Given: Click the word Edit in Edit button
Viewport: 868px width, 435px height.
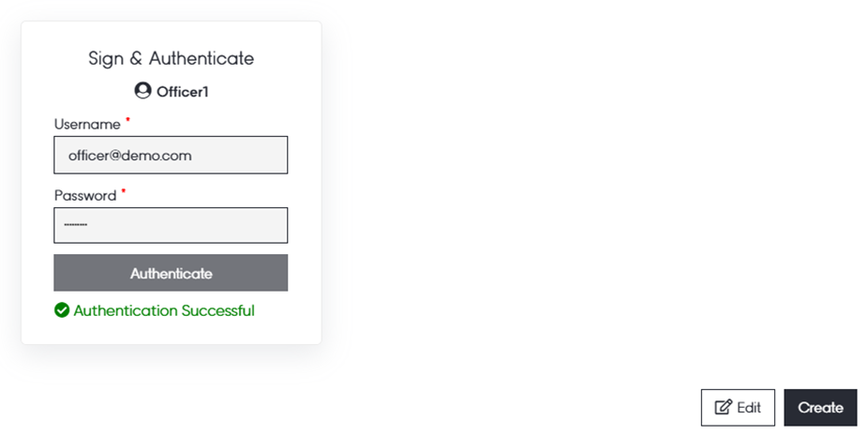Looking at the screenshot, I should pos(749,408).
